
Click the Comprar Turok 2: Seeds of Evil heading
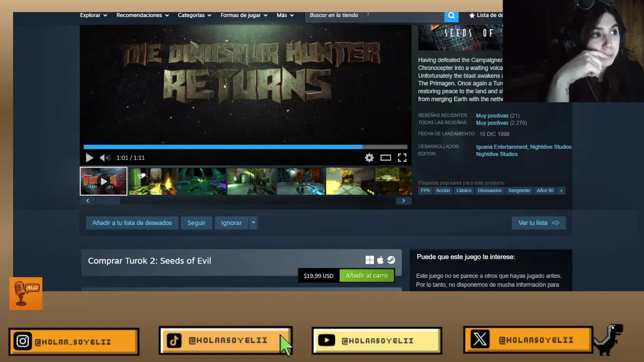pos(149,260)
